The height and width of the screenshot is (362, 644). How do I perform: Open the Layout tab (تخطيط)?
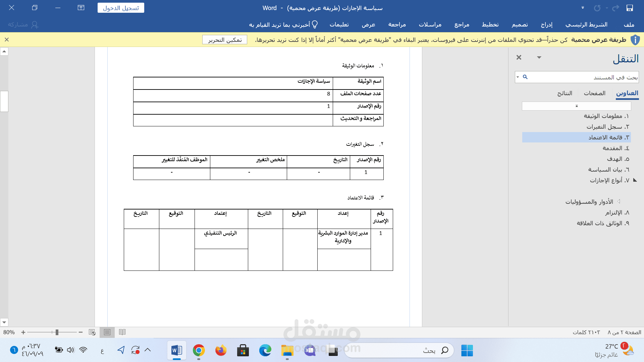point(490,24)
